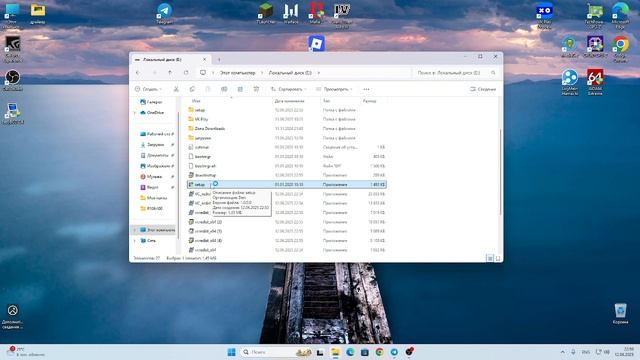This screenshot has width=640, height=360.
Task: Open the Сортировать sort dropdown
Action: [289, 89]
